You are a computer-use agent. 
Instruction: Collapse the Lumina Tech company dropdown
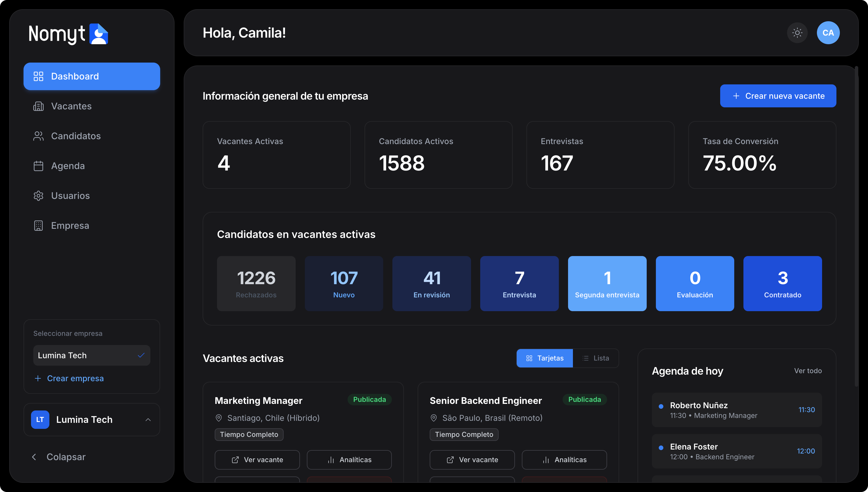(148, 420)
